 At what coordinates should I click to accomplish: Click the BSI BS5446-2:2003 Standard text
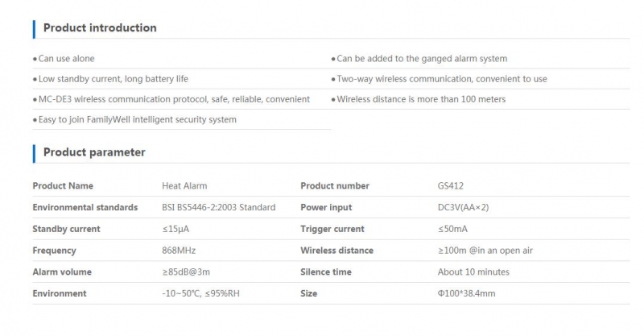[x=219, y=207]
